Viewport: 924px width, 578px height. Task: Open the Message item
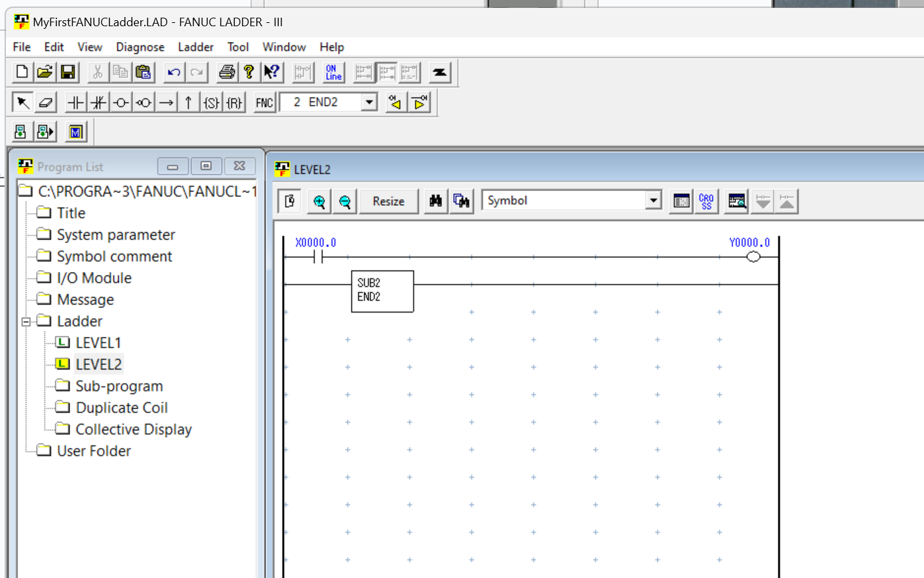(85, 299)
